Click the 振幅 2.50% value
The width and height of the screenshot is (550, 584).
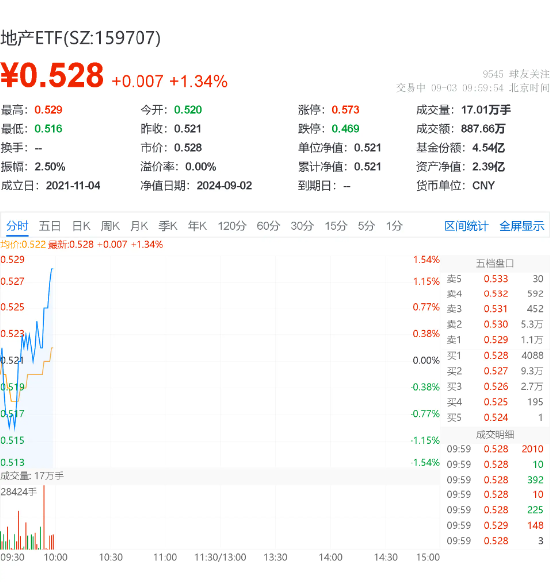pyautogui.click(x=50, y=167)
